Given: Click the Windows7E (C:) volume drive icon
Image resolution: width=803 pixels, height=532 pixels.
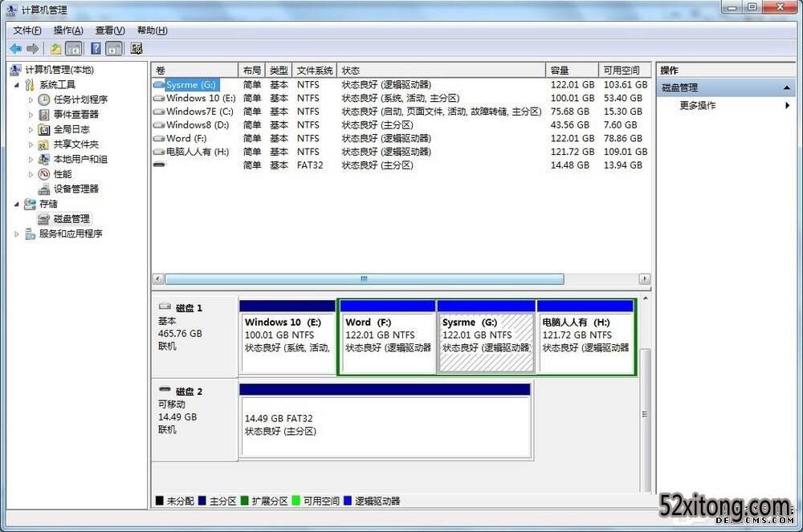Looking at the screenshot, I should (x=159, y=112).
